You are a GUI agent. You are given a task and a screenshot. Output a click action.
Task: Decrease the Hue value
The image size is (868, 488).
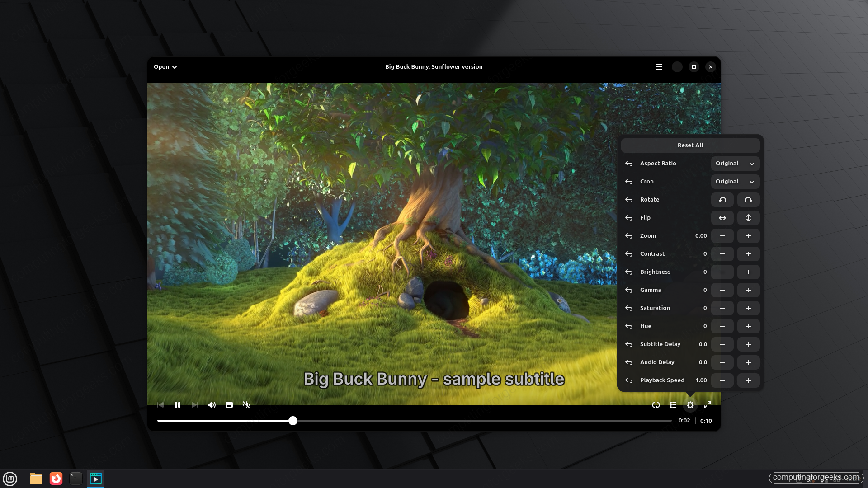pos(722,326)
